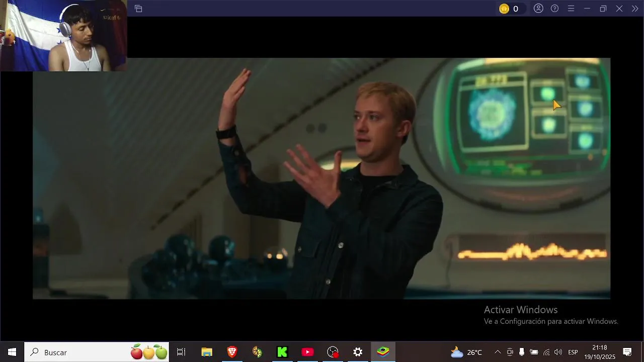Click the playing video in BlueStacks
The image size is (644, 362).
point(321,178)
